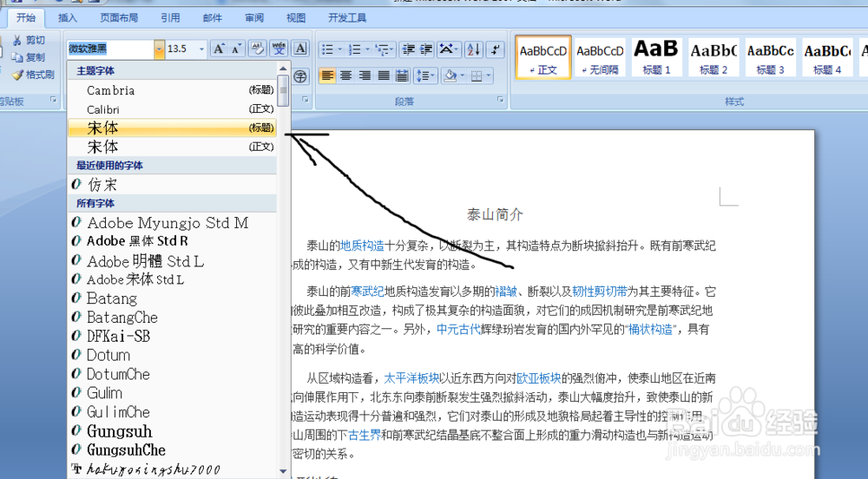Follow the 太平洋板块 hyperlink
The image size is (868, 479).
click(411, 378)
